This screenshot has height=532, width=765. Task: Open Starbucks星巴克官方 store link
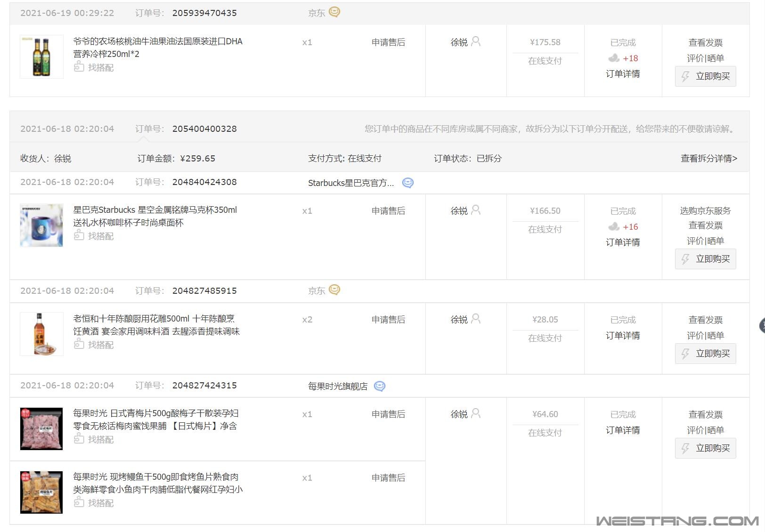click(351, 183)
